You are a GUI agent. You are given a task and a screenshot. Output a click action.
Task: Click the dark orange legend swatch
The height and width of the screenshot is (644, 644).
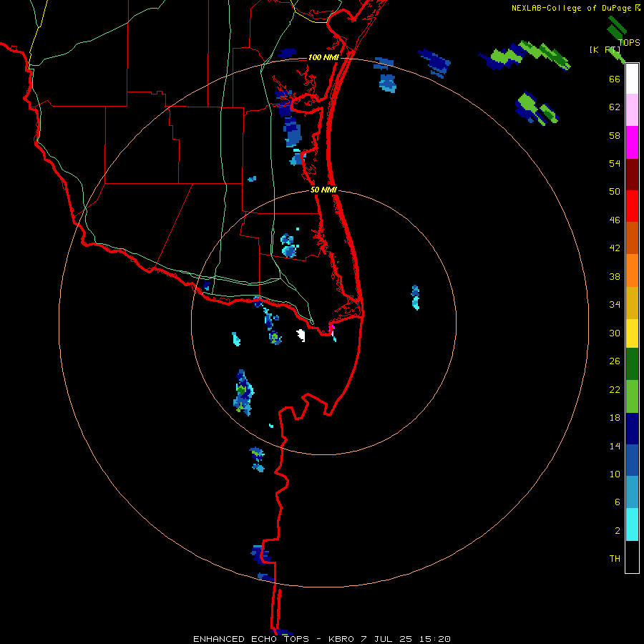(x=632, y=238)
